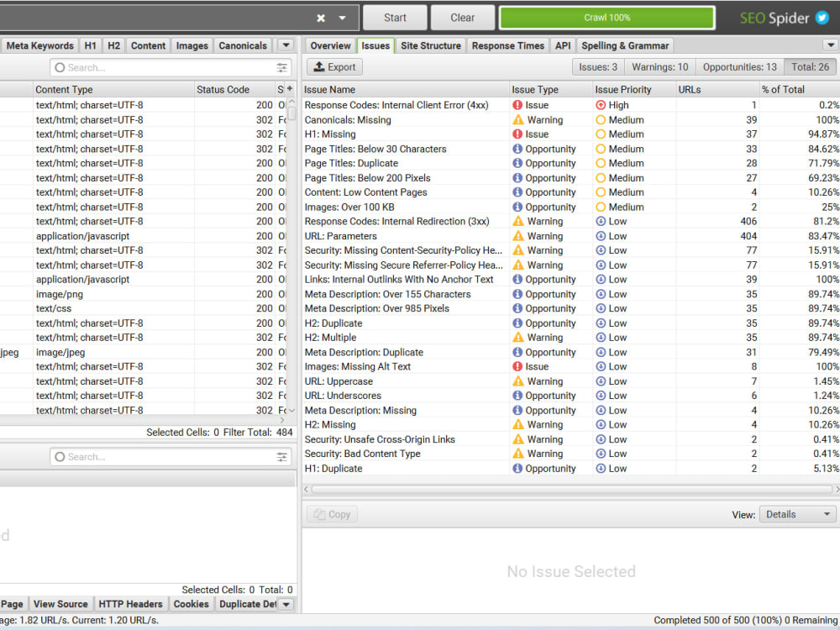Image resolution: width=840 pixels, height=630 pixels.
Task: Click the High priority icon in the first row
Action: click(x=601, y=105)
